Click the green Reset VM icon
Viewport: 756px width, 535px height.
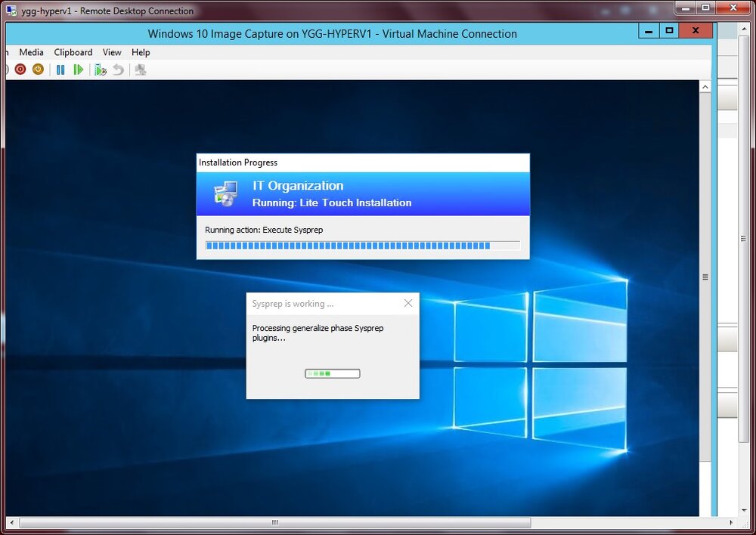coord(78,70)
